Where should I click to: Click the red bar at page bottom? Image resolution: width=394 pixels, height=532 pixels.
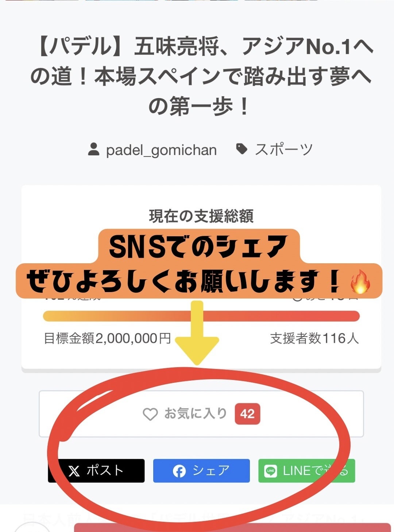[x=232, y=527]
